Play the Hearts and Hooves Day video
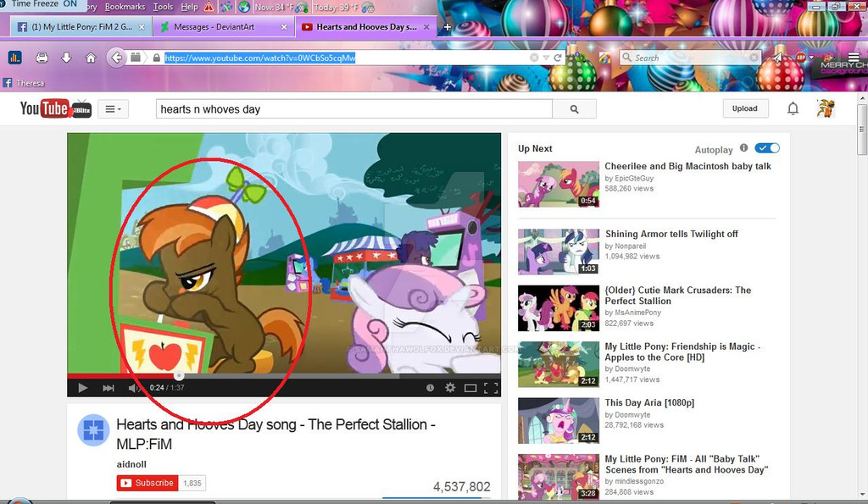This screenshot has width=868, height=504. 82,388
